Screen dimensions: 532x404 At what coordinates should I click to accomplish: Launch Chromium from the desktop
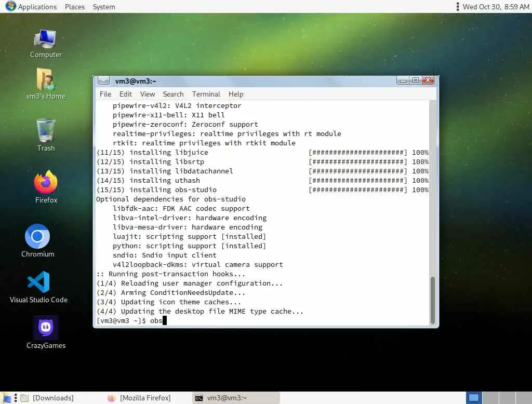point(37,240)
